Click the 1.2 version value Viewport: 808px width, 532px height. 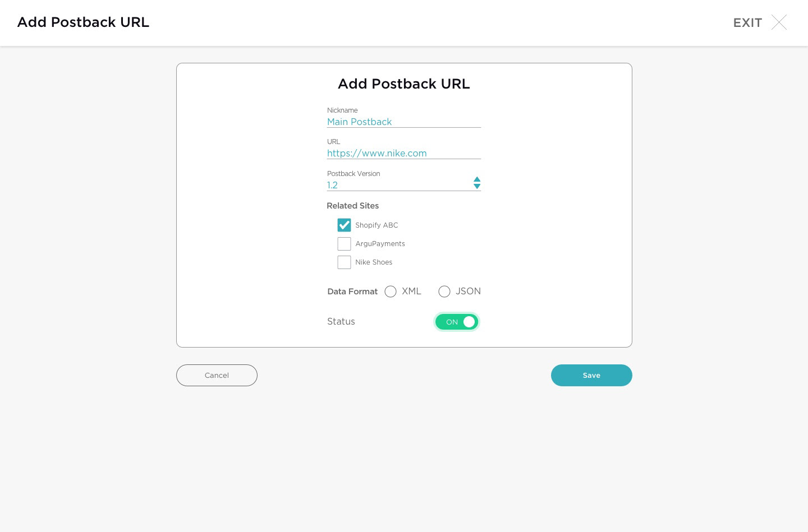coord(333,185)
